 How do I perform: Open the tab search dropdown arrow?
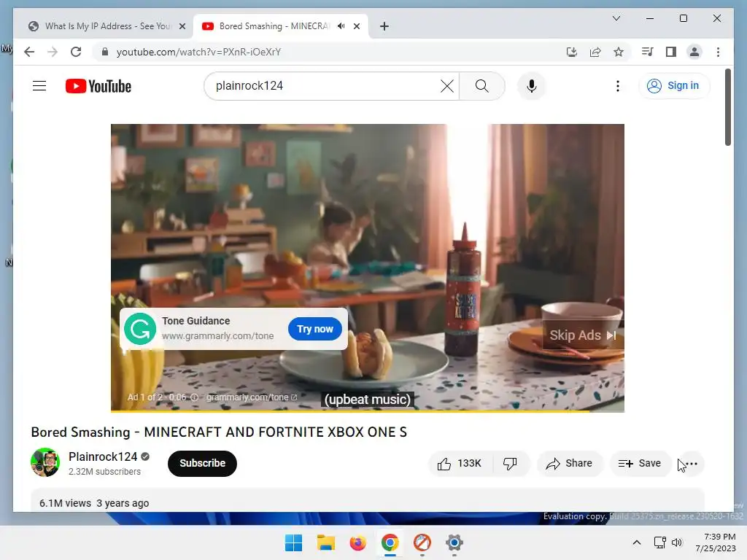point(616,18)
